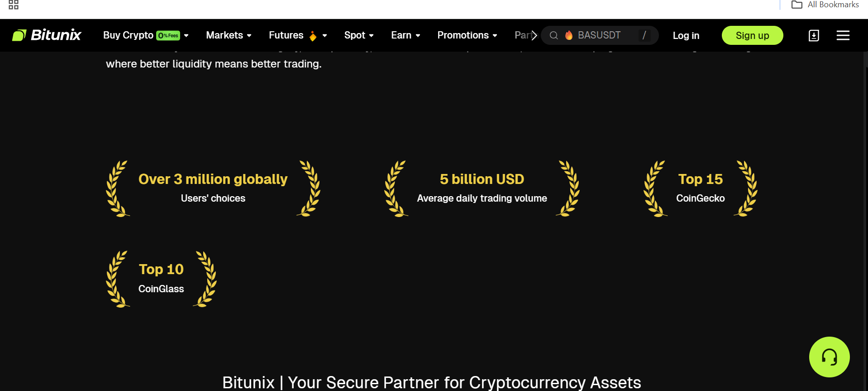Open the app download icon
The image size is (868, 391).
pos(814,35)
